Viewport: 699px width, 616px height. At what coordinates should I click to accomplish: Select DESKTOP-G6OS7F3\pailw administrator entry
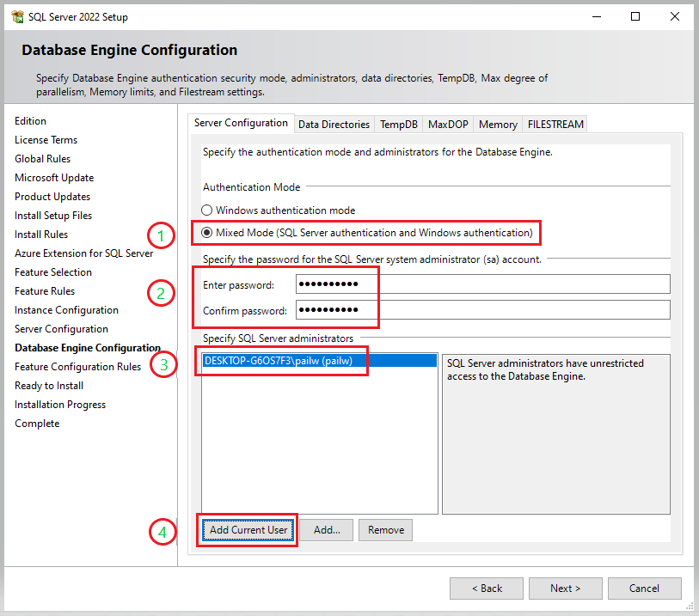pyautogui.click(x=279, y=362)
